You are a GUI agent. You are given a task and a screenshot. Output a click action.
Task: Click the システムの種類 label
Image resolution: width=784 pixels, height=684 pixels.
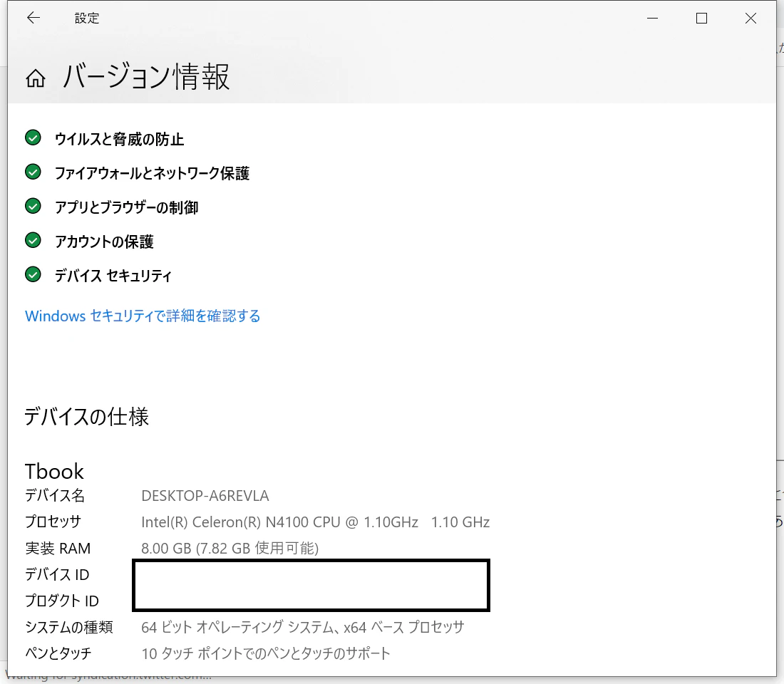(69, 627)
